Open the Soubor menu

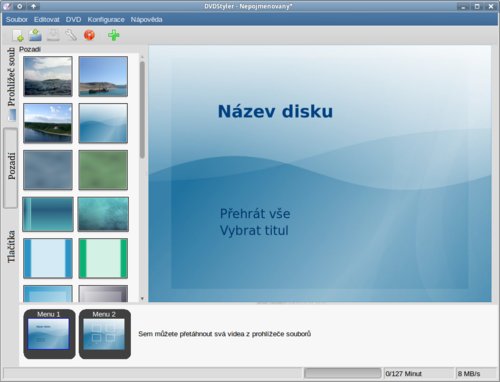click(17, 20)
